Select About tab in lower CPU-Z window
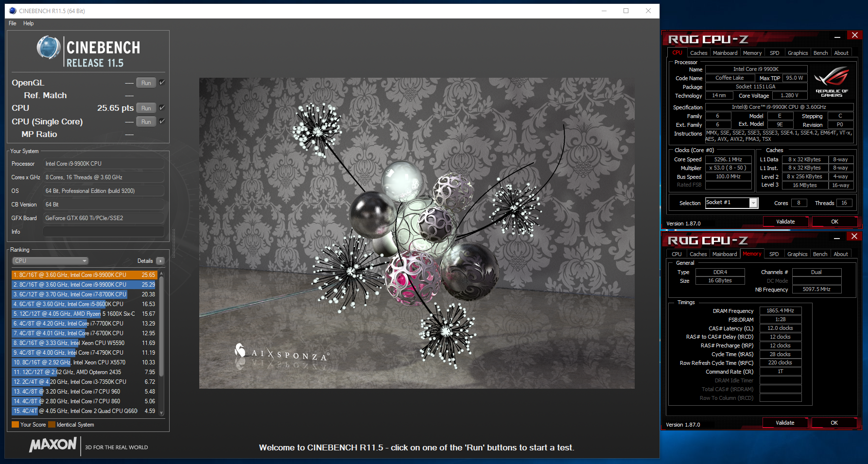 coord(841,254)
